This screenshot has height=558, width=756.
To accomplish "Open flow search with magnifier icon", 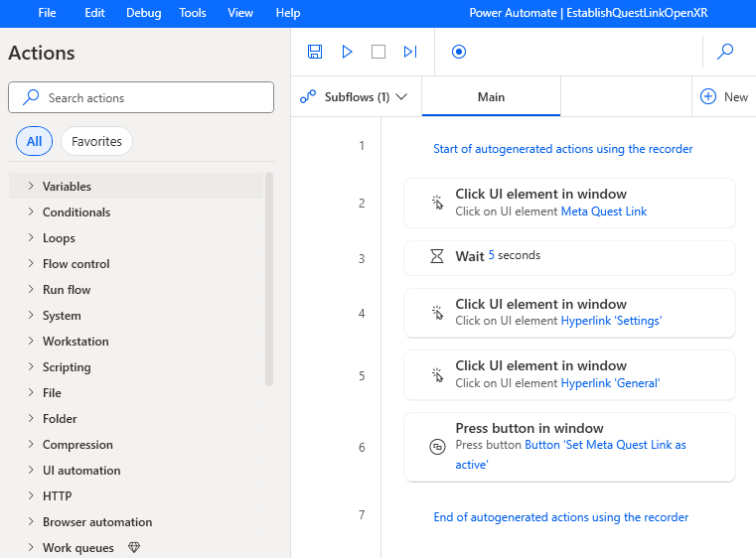I will click(725, 52).
